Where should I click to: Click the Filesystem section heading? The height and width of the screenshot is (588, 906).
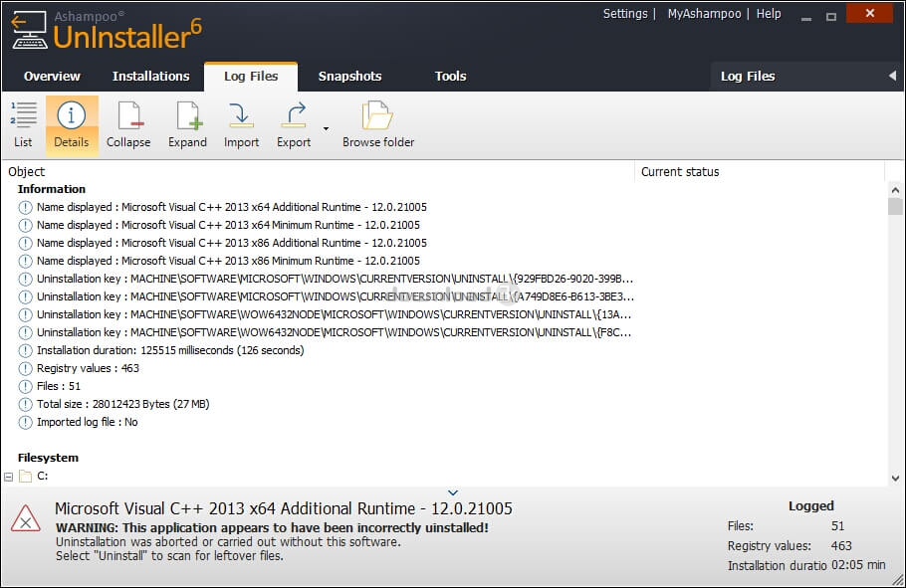coord(48,458)
